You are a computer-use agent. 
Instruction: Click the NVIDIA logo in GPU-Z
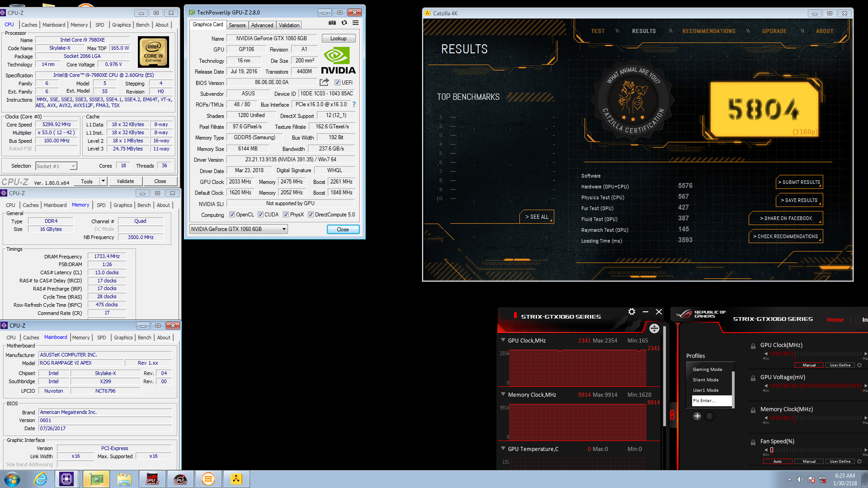click(x=338, y=61)
